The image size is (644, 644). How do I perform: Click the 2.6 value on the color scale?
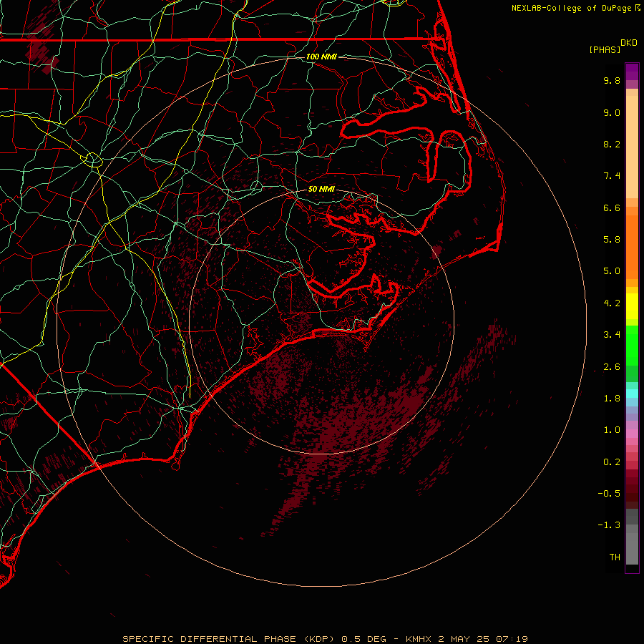[x=612, y=367]
